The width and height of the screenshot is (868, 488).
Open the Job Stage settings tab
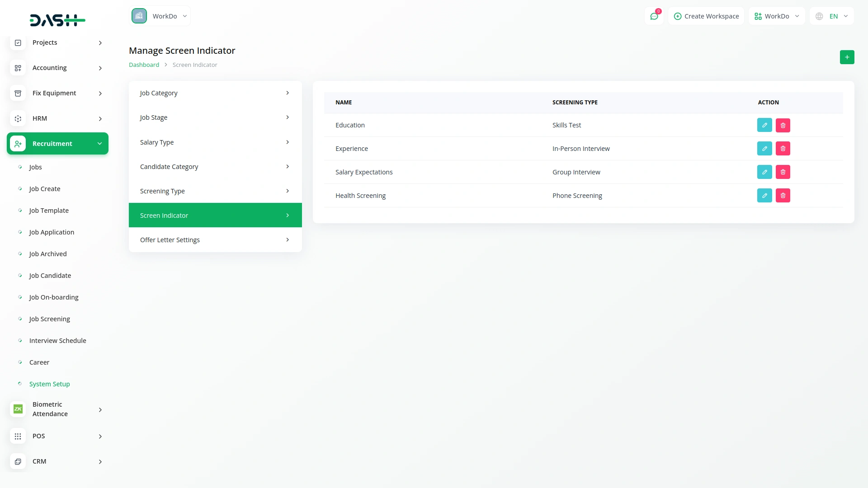(x=215, y=117)
